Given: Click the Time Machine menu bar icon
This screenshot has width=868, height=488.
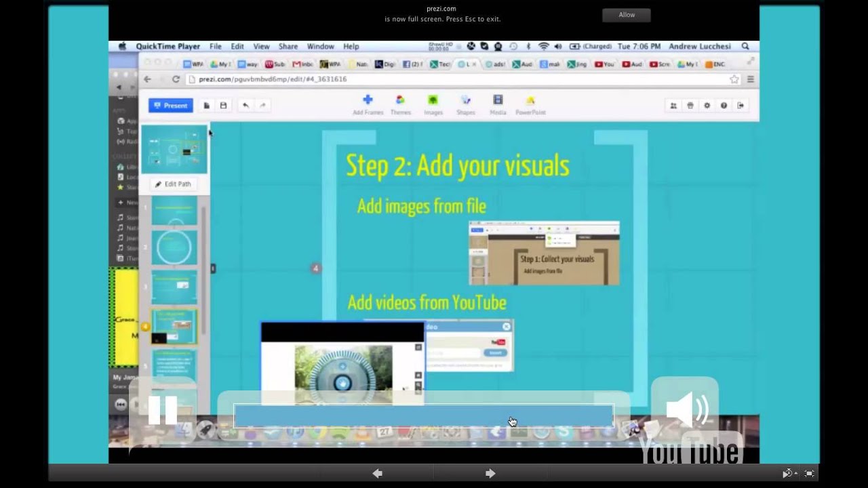Looking at the screenshot, I should 513,47.
